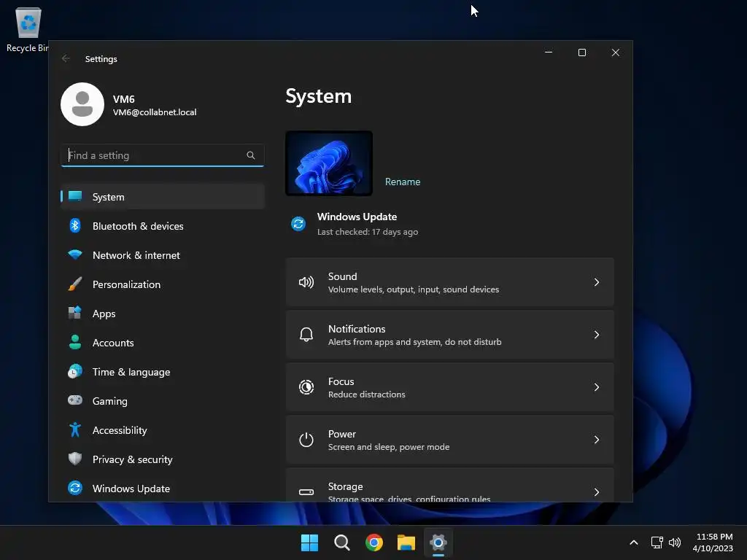
Task: Click the System monitor icon in sidebar
Action: tap(75, 196)
